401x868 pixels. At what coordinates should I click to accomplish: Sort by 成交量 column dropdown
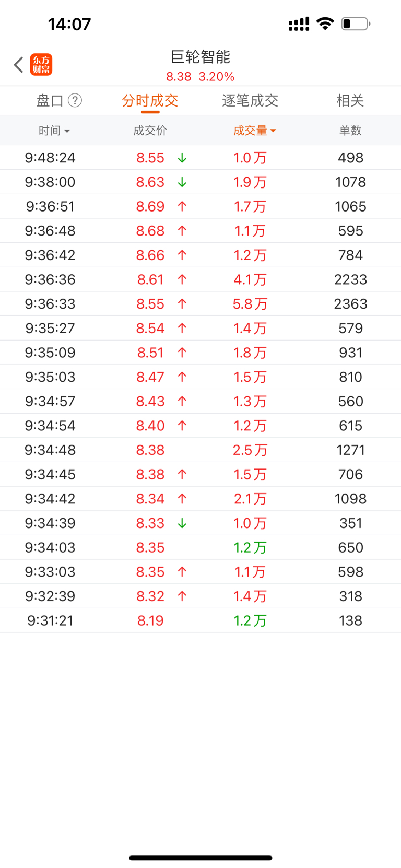pyautogui.click(x=254, y=131)
